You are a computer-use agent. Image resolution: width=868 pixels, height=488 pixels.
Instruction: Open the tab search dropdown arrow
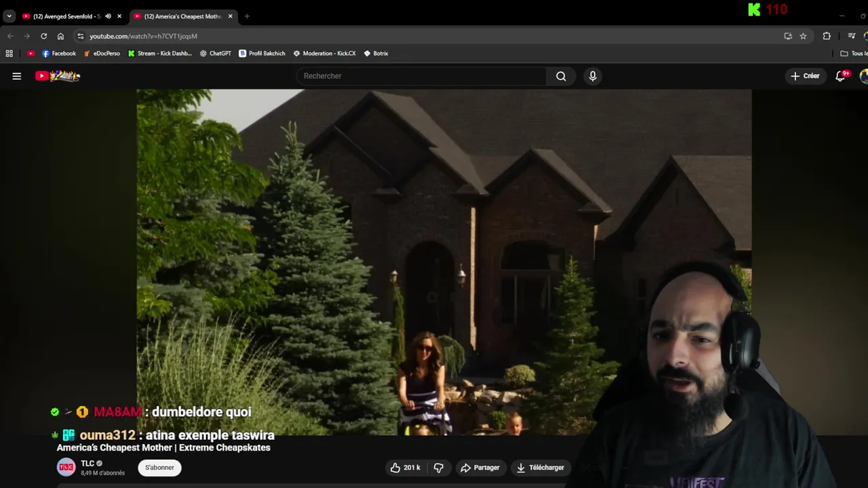[x=9, y=16]
